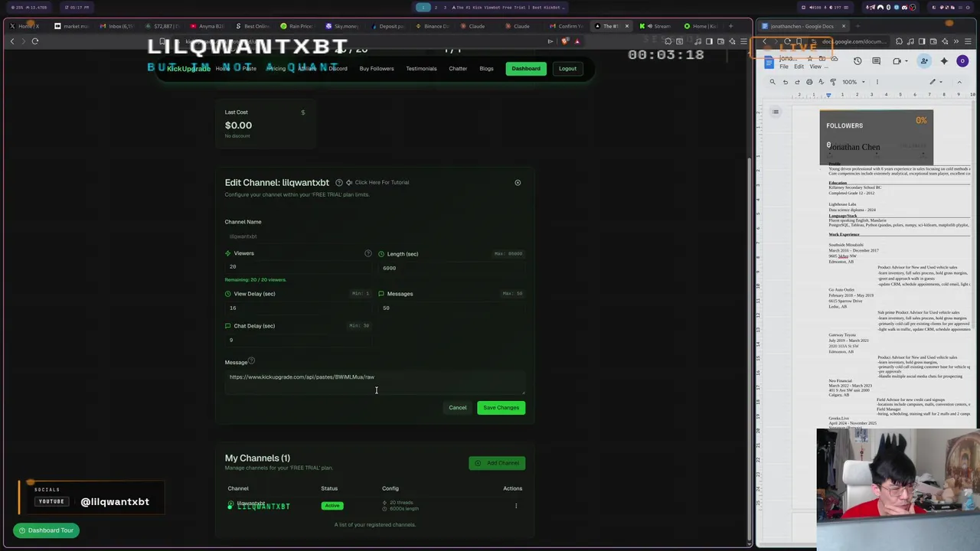The height and width of the screenshot is (551, 980).
Task: Focus the View Delay input field
Action: (298, 308)
